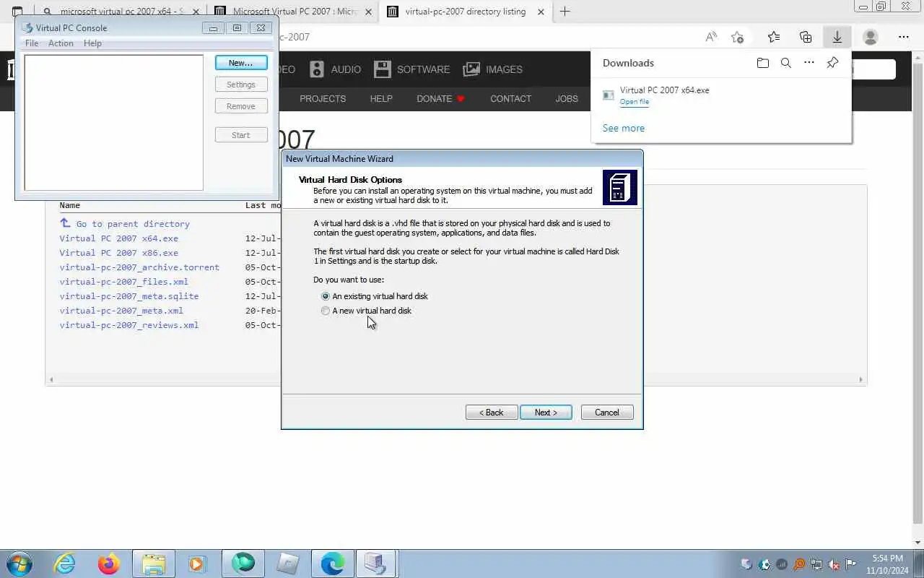Download 'Virtual PC 2007 x64.exe' link in listing

pyautogui.click(x=118, y=238)
